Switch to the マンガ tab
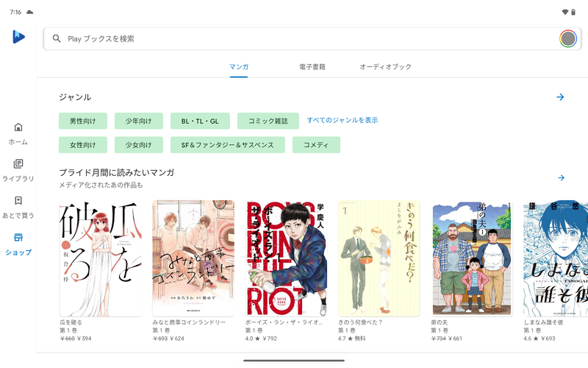This screenshot has width=588, height=368. 239,67
